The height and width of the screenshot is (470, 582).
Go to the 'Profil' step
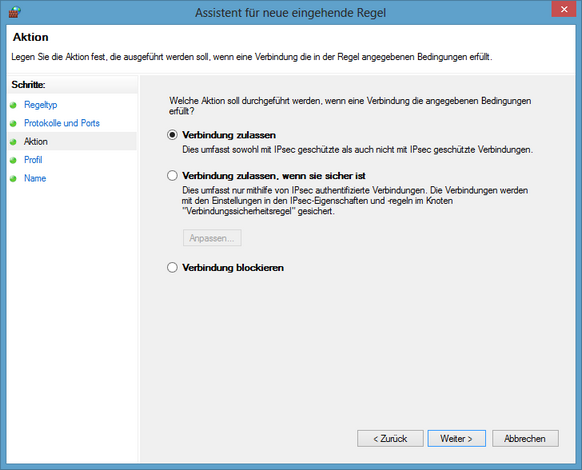pos(33,160)
